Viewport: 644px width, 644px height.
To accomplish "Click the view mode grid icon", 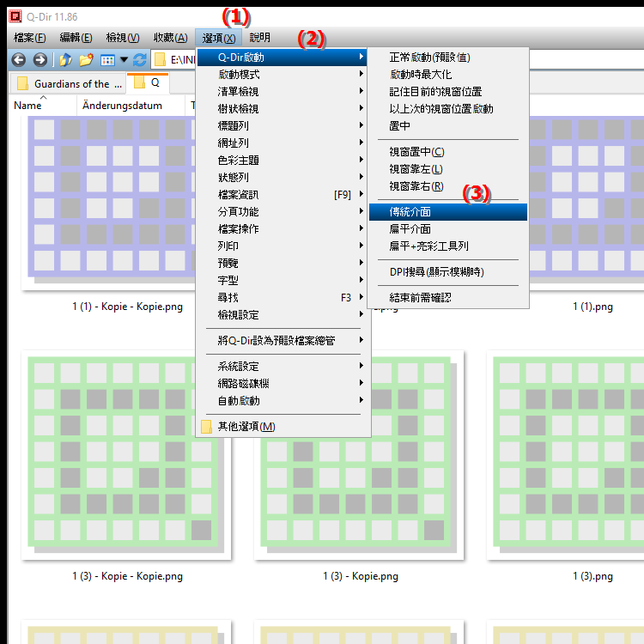I will click(107, 60).
